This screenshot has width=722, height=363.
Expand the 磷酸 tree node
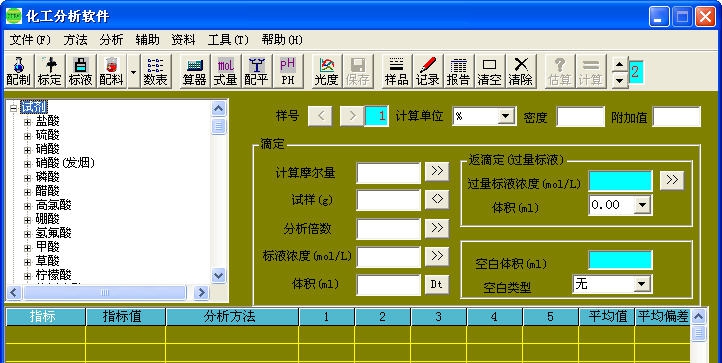pyautogui.click(x=28, y=178)
